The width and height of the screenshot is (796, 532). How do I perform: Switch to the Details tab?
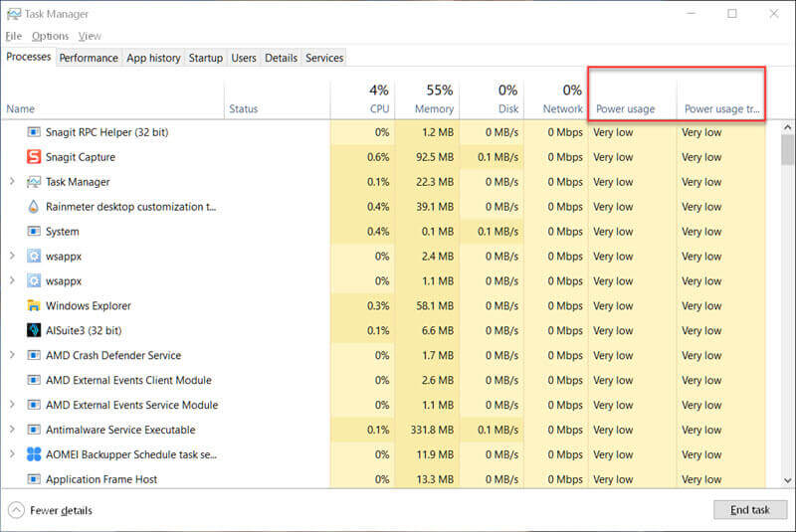(x=281, y=58)
